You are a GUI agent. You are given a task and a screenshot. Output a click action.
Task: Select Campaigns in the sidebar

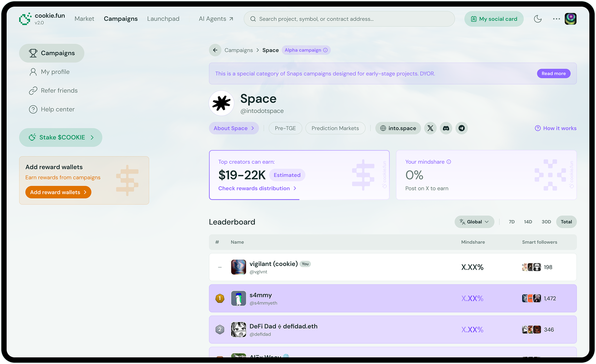pyautogui.click(x=52, y=53)
